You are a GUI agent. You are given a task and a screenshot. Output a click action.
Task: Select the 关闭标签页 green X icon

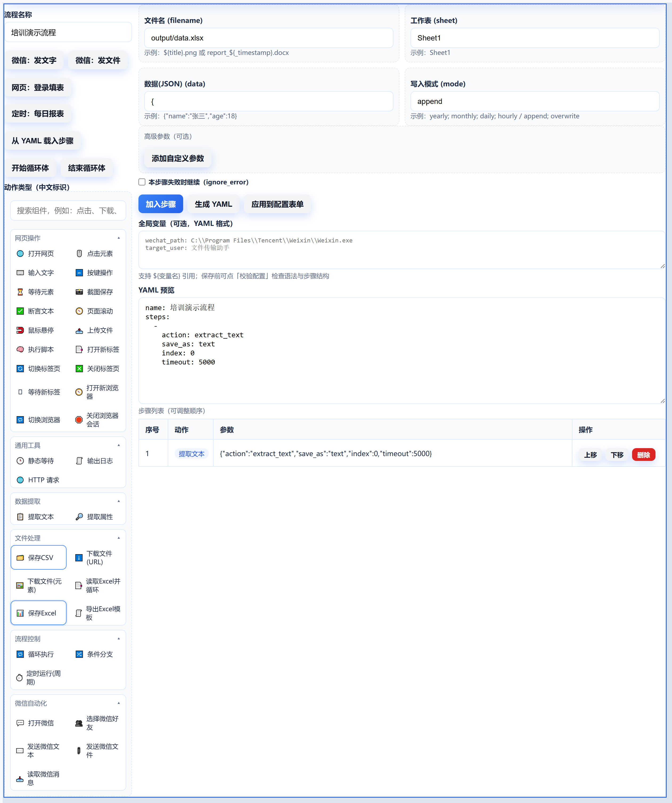tap(79, 369)
